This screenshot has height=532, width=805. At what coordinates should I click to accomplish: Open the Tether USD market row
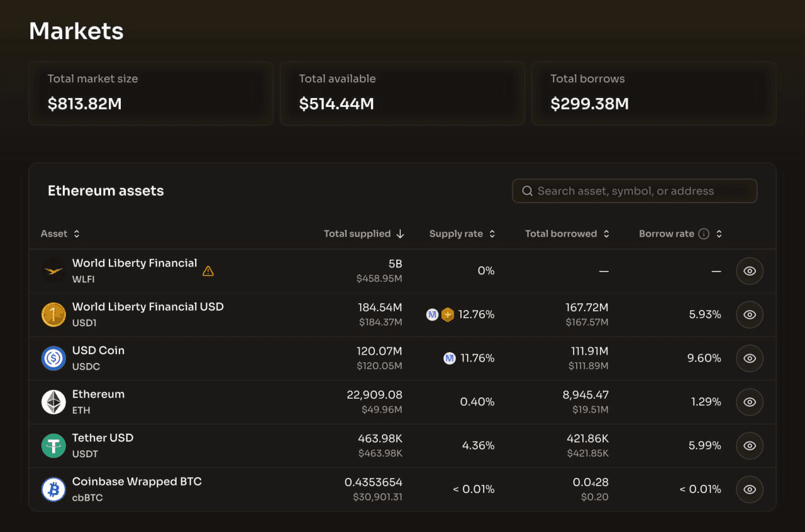point(103,438)
